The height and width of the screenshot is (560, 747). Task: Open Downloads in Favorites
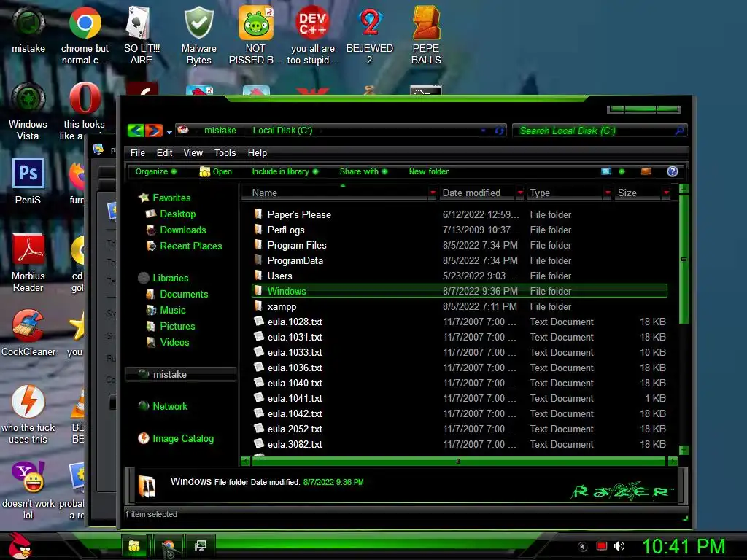pos(176,230)
